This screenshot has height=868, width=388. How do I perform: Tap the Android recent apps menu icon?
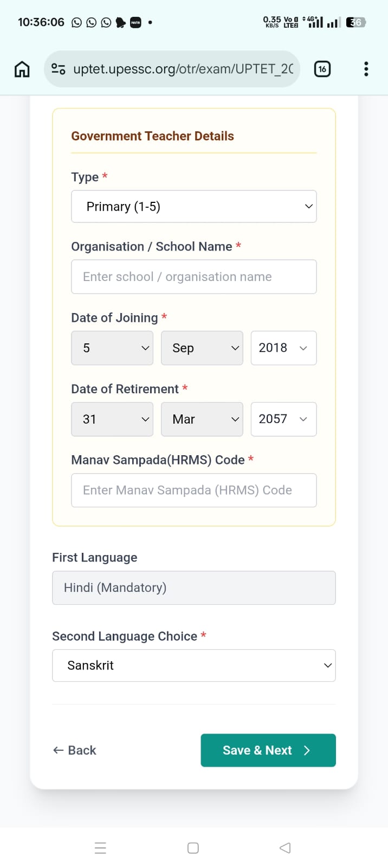[x=100, y=848]
